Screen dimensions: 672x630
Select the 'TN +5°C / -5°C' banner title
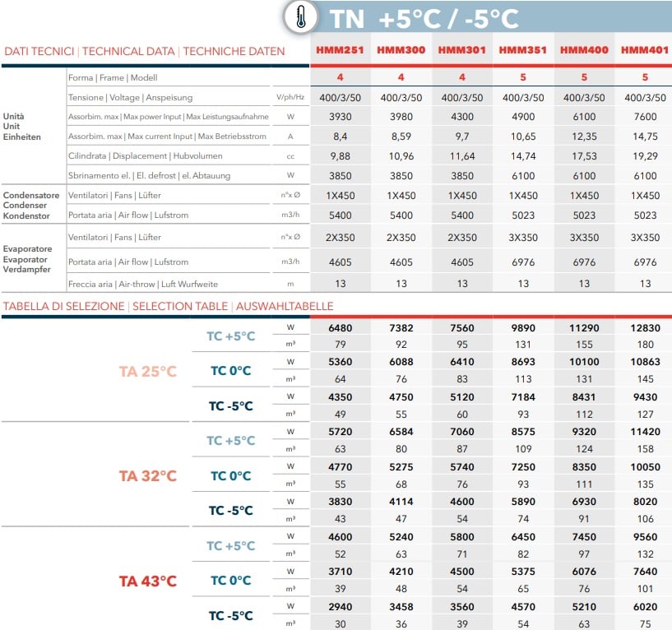click(x=424, y=19)
